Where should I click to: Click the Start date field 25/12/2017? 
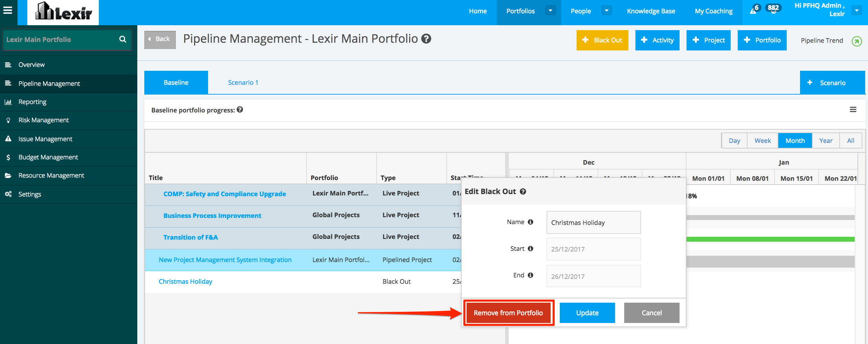pyautogui.click(x=594, y=249)
